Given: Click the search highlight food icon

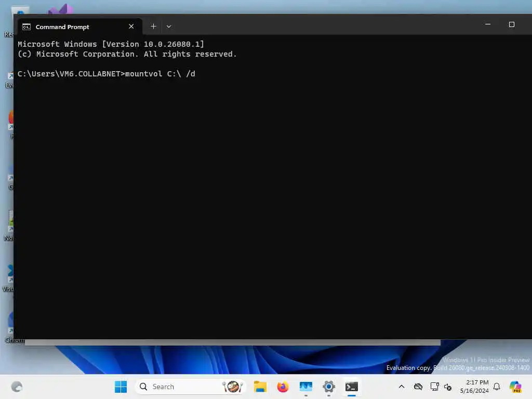Looking at the screenshot, I should 233,387.
